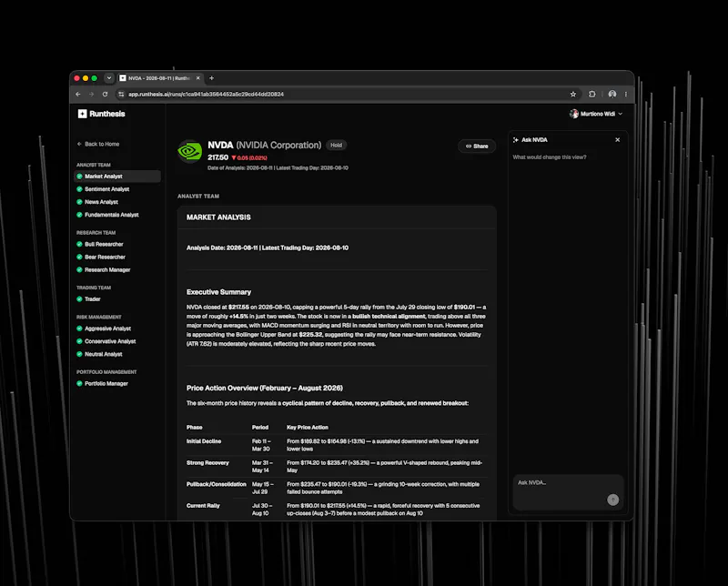Click the 217.50 stock price
Image resolution: width=728 pixels, height=586 pixels.
click(x=217, y=158)
